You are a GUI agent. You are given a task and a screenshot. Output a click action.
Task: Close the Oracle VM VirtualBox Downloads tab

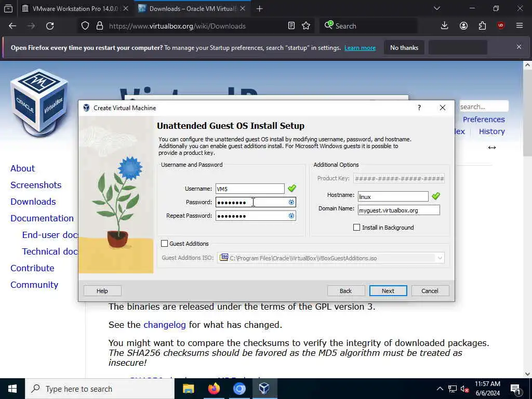pos(243,9)
